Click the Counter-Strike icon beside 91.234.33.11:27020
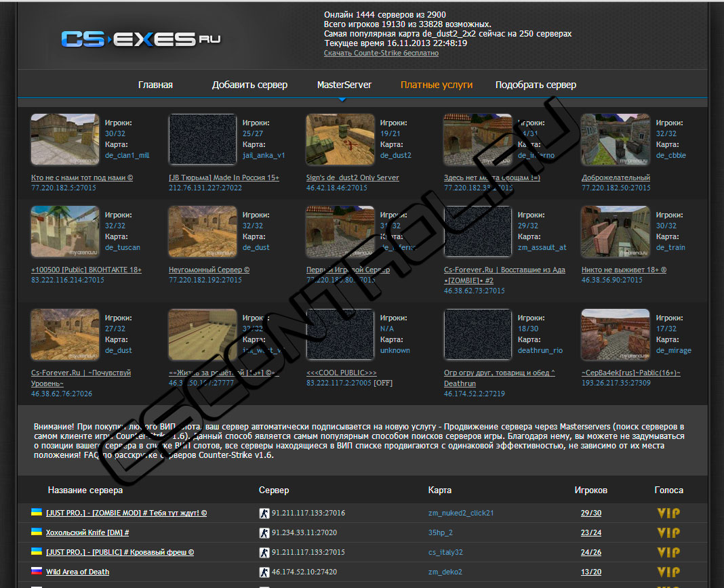 coord(264,533)
